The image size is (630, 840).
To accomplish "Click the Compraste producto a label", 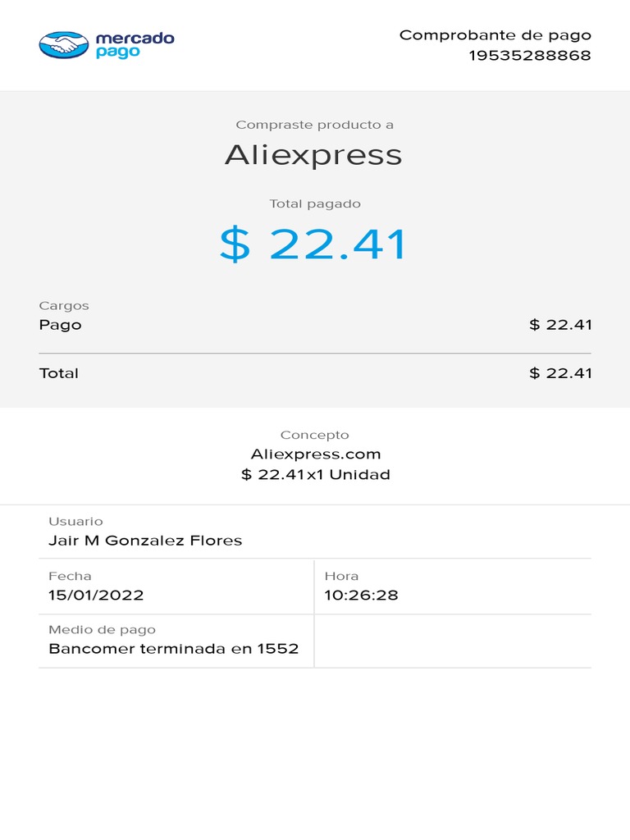I will click(x=314, y=125).
